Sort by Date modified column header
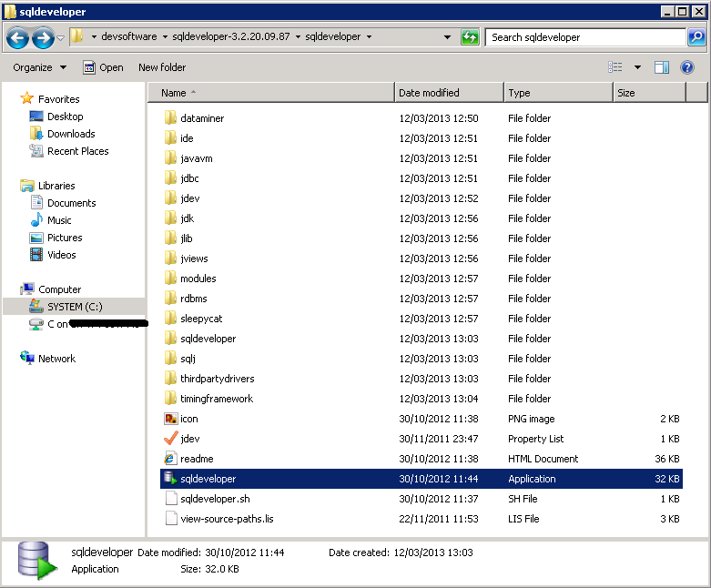Screen dimensions: 711x588 pyautogui.click(x=450, y=93)
